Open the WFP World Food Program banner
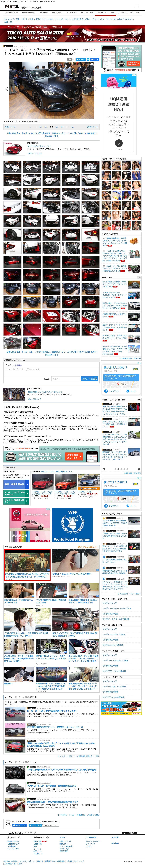 73,525
